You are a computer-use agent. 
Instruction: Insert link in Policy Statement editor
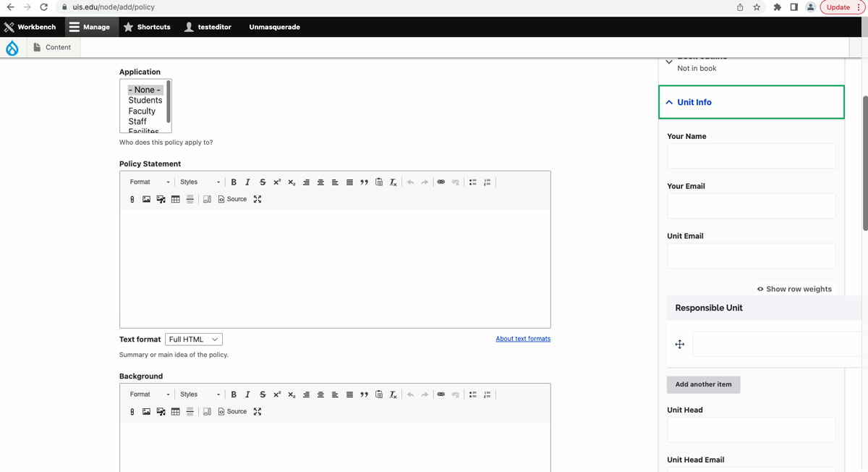tap(441, 182)
